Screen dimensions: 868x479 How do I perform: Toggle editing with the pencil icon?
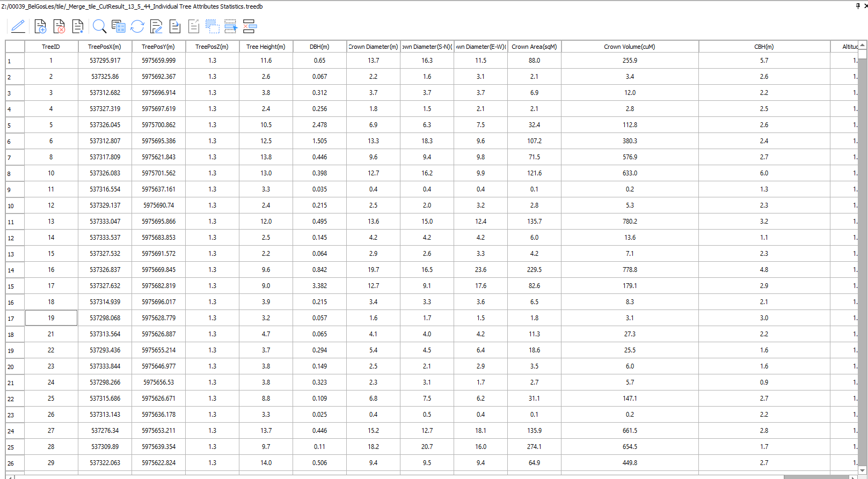pos(18,26)
